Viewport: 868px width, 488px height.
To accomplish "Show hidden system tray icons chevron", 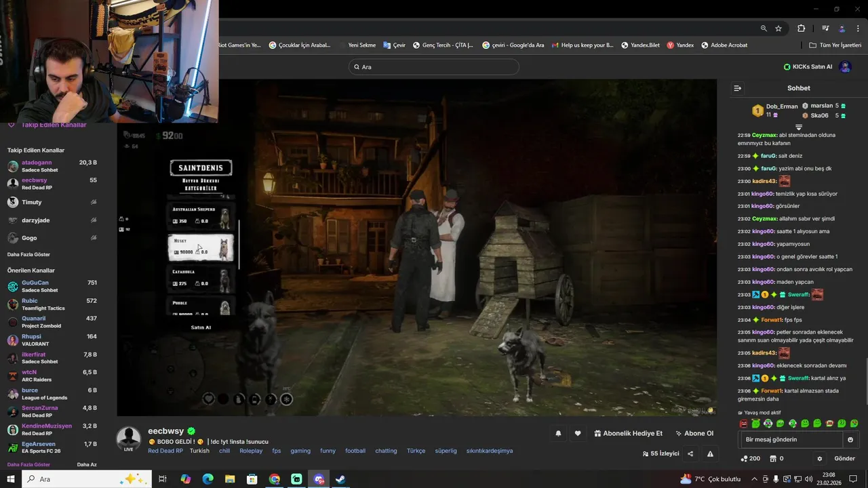I will point(754,479).
